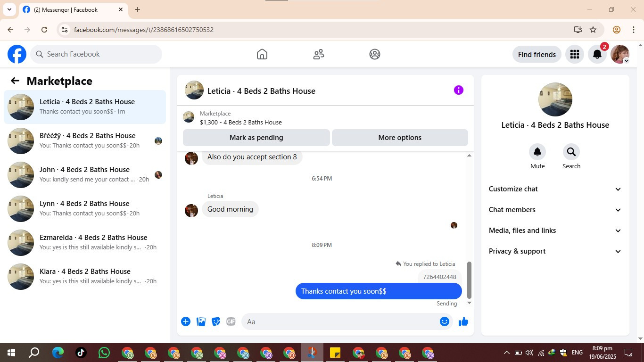Open the Facebook menu grid icon

point(574,54)
